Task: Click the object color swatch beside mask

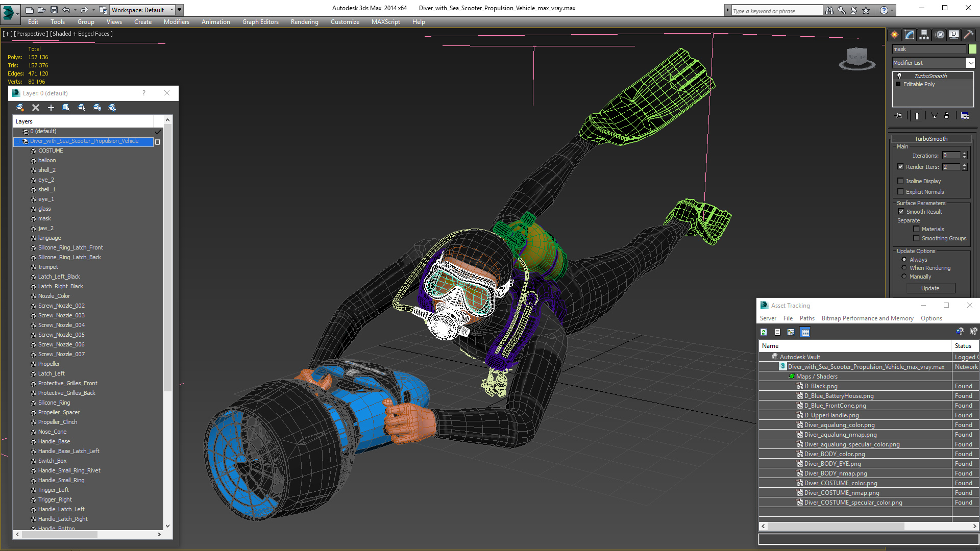Action: click(972, 49)
